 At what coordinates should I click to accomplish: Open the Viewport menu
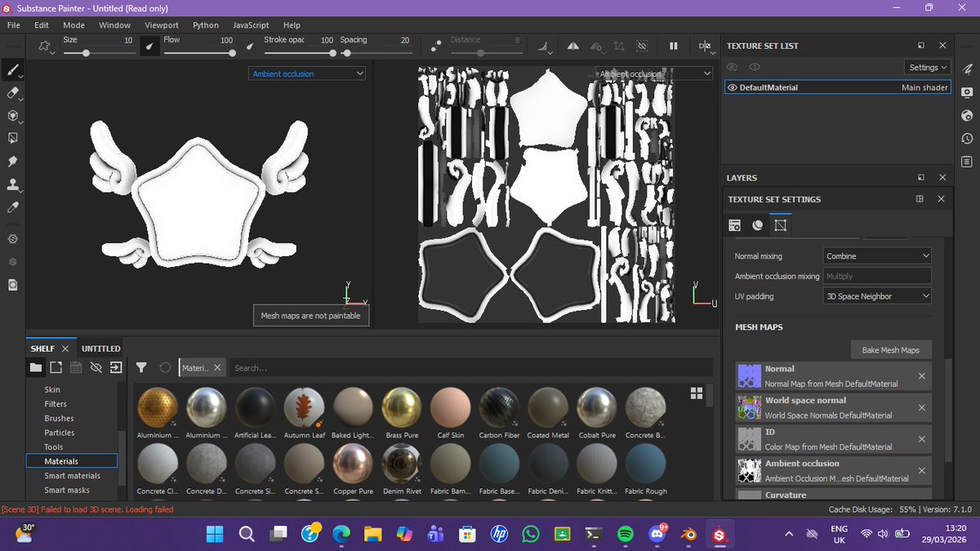[x=162, y=25]
